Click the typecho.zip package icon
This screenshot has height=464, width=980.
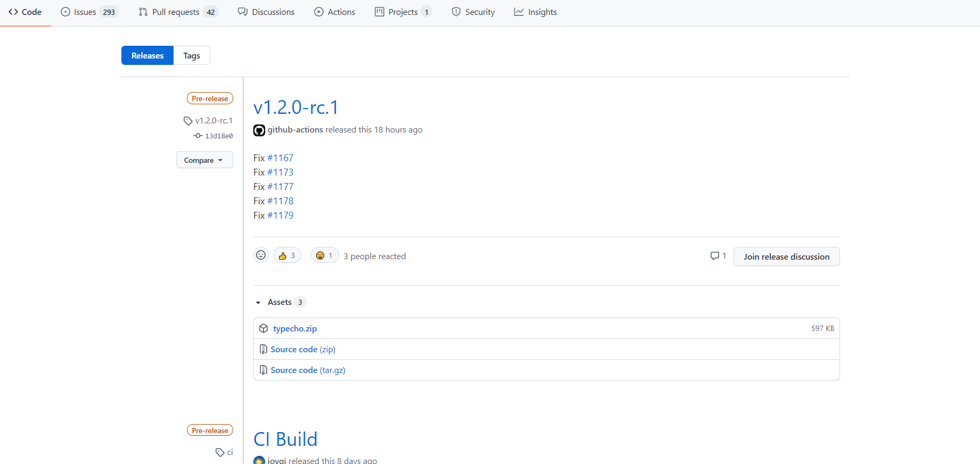pos(263,329)
